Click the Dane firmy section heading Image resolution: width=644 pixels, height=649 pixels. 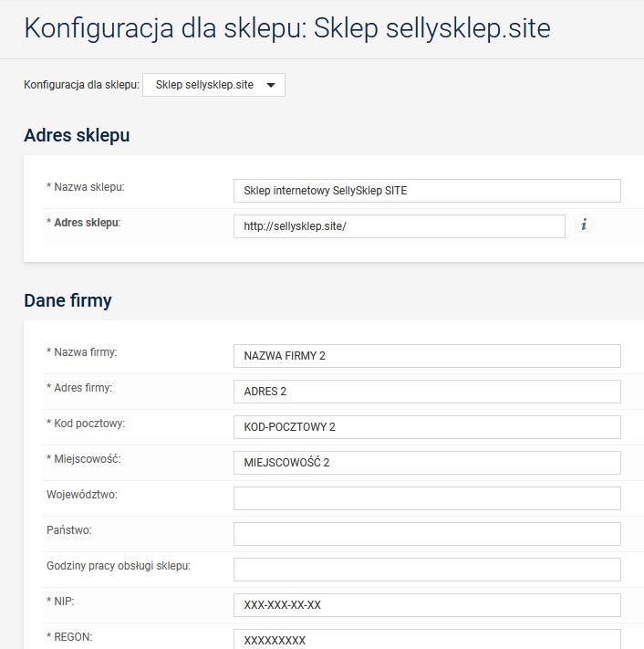(x=68, y=300)
